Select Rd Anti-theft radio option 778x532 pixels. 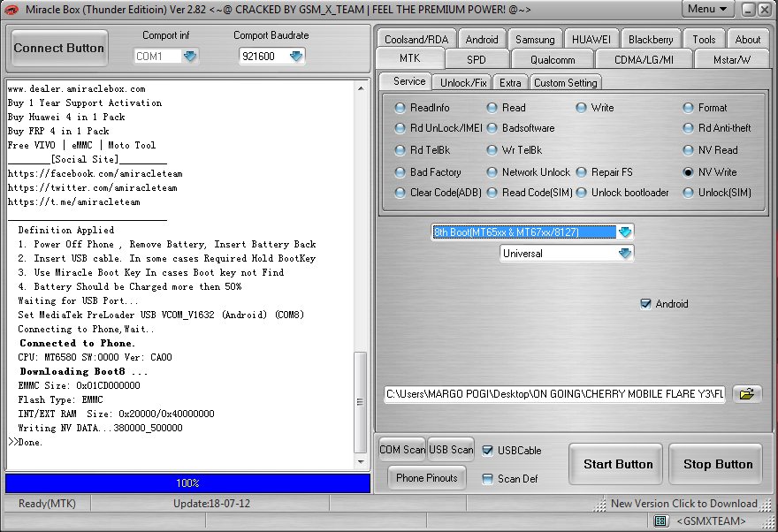(x=688, y=128)
